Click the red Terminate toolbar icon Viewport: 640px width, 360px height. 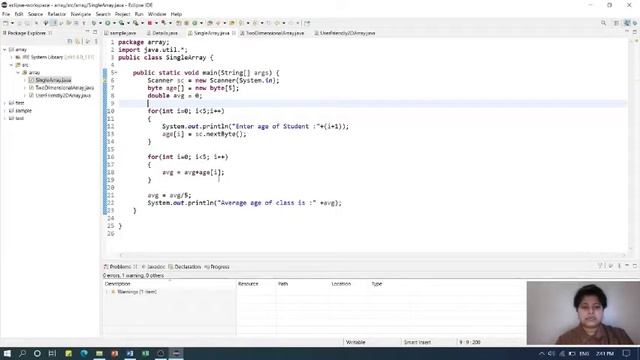pyautogui.click(x=150, y=23)
